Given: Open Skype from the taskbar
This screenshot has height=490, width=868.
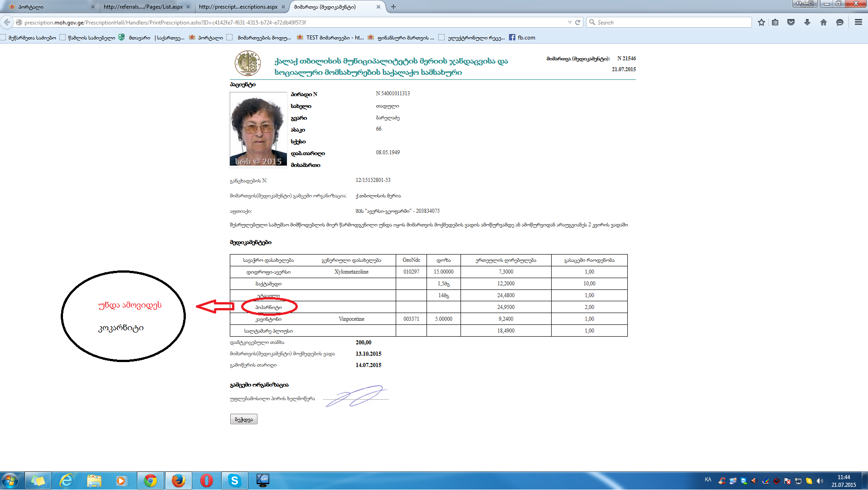Looking at the screenshot, I should (234, 480).
